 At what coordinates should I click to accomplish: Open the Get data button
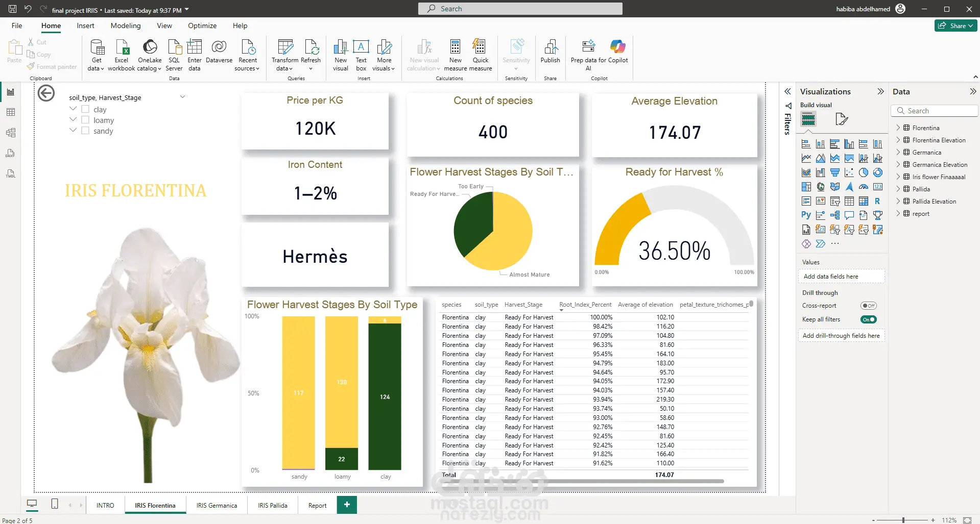97,55
